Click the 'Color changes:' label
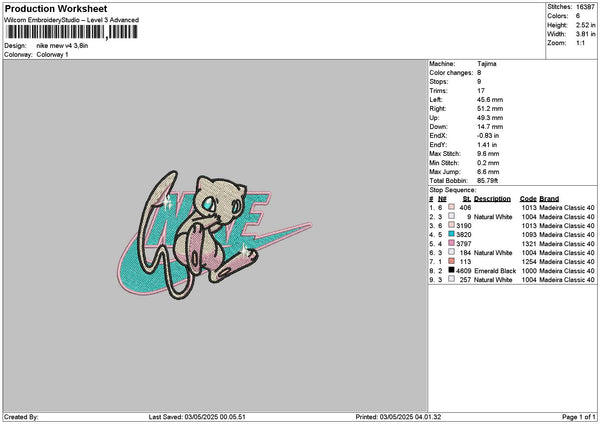 pyautogui.click(x=451, y=73)
